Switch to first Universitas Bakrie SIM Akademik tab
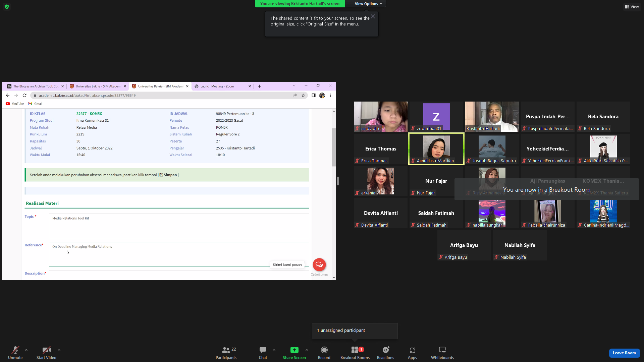Image resolution: width=644 pixels, height=362 pixels. tap(98, 86)
